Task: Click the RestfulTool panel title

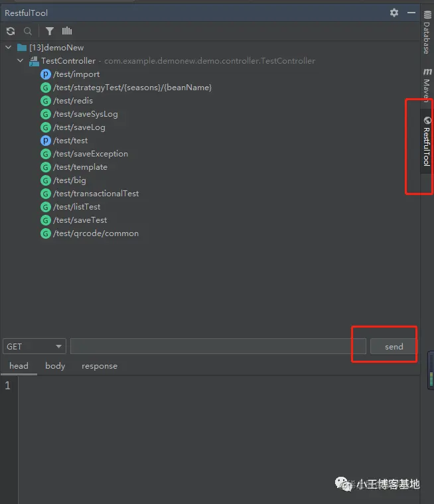Action: coord(26,13)
